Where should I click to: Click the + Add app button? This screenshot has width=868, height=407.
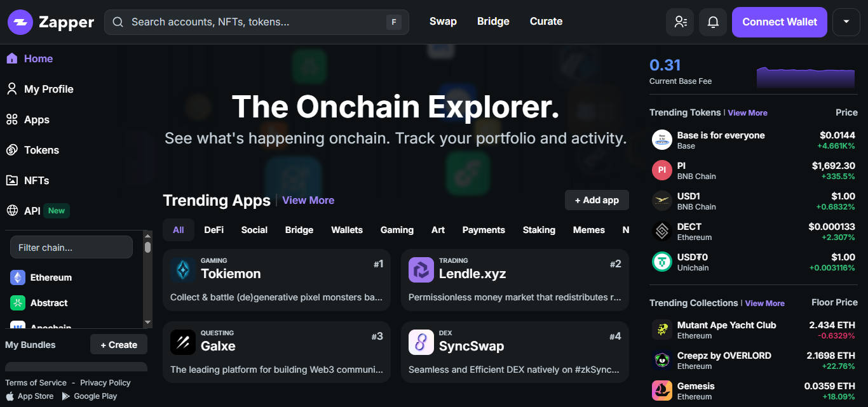[597, 200]
